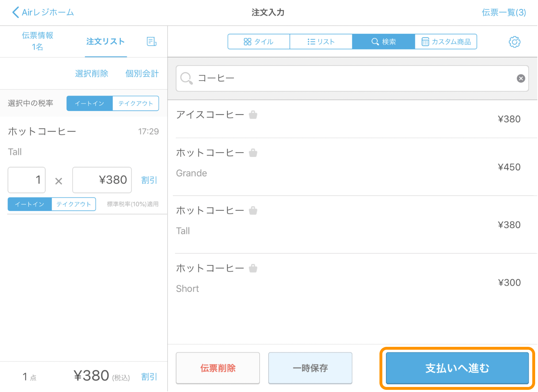Switch to リスト view
Image resolution: width=538 pixels, height=392 pixels.
(x=321, y=42)
